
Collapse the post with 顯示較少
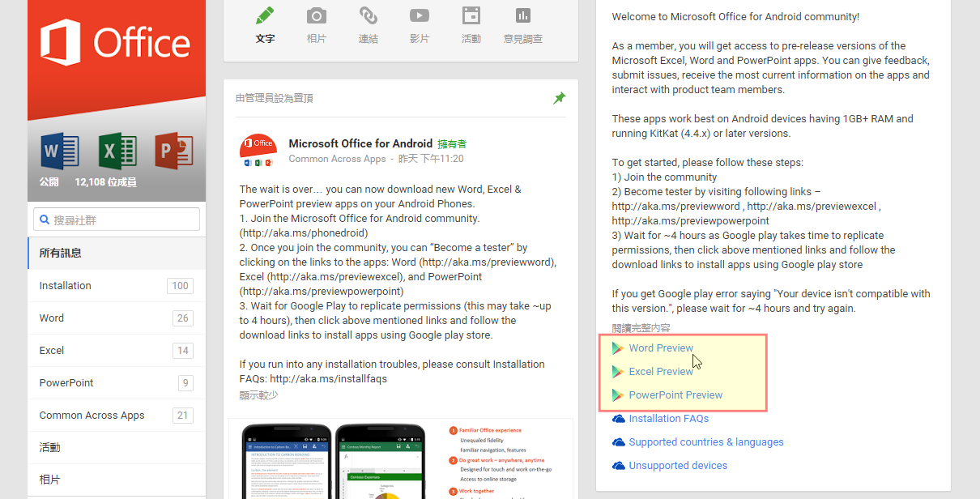coord(258,395)
